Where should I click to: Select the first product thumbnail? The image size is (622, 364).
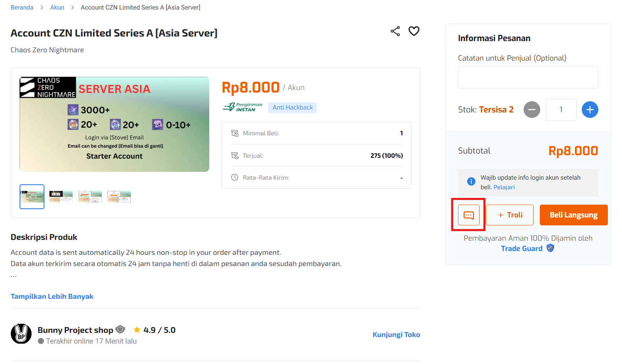(32, 197)
